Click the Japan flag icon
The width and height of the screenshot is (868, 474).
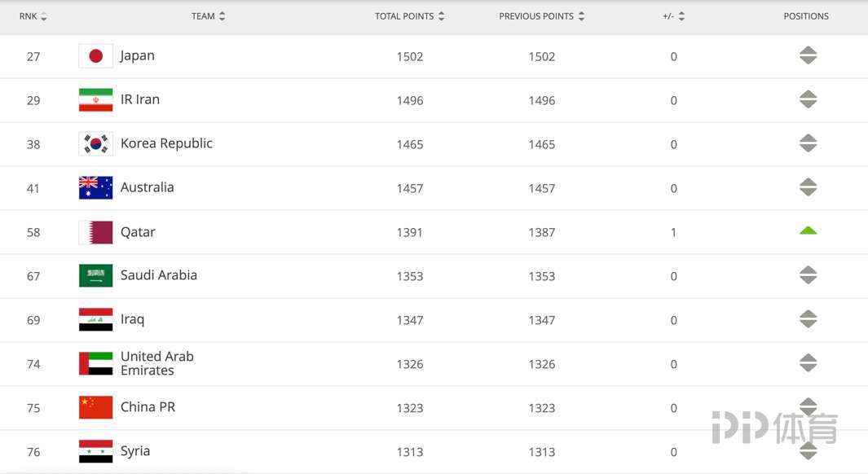pos(96,56)
